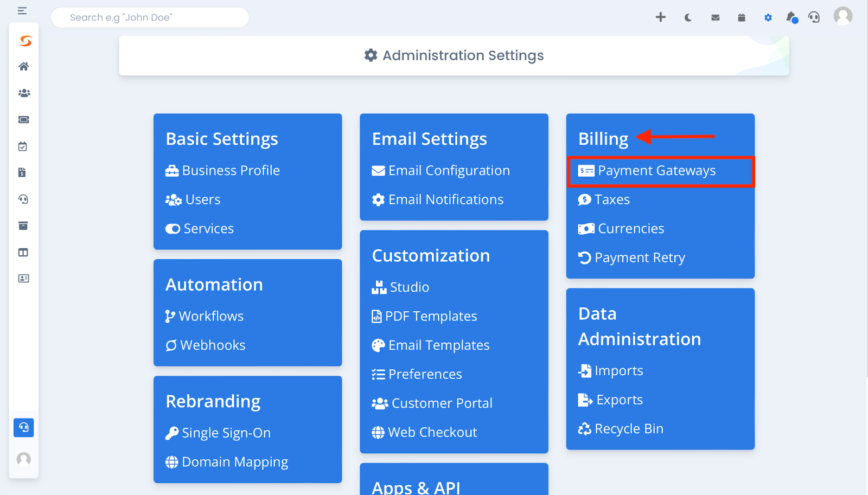Image resolution: width=868 pixels, height=495 pixels.
Task: Open notifications bell icon
Action: [792, 17]
